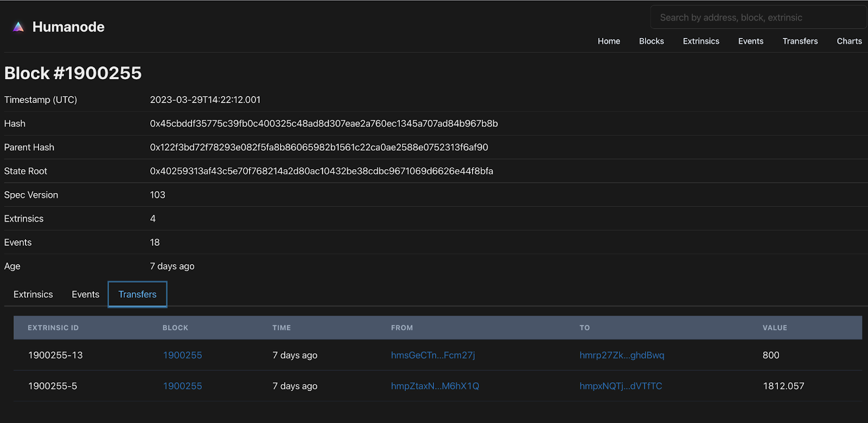Click the Age value in block details
Viewport: 868px width, 423px height.
172,266
